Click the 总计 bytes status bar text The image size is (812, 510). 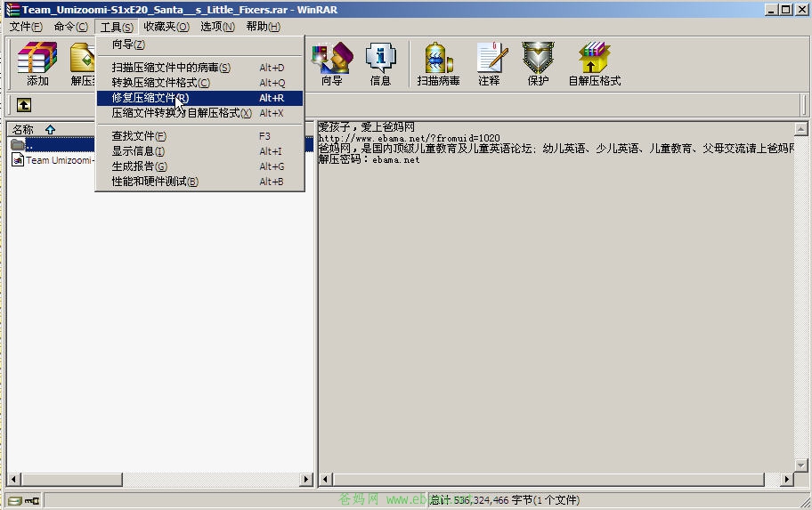point(505,500)
